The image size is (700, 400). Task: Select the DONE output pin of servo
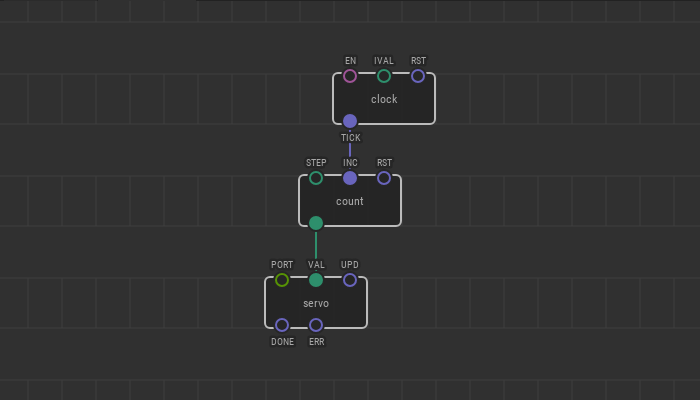coord(282,325)
